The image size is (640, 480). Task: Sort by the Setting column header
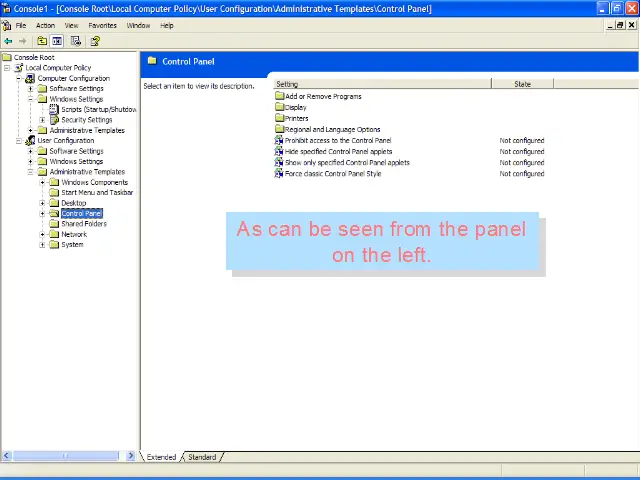pyautogui.click(x=382, y=84)
